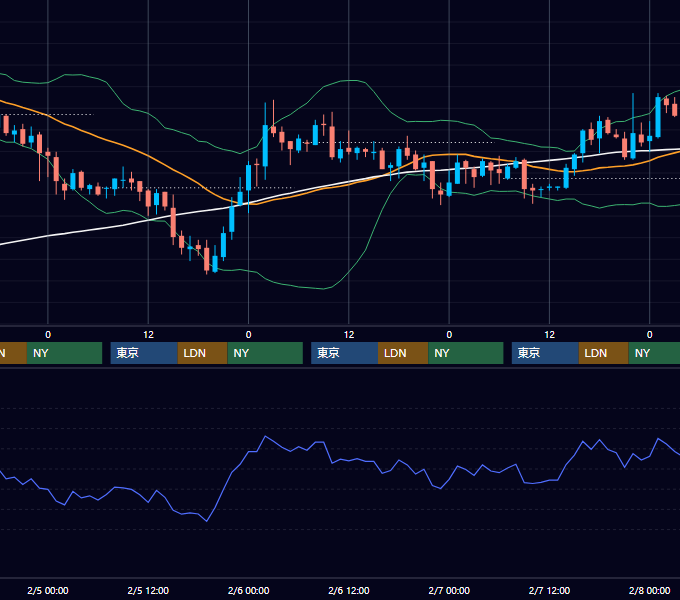Image resolution: width=680 pixels, height=600 pixels.
Task: Click the hour label 0 above 2/6 00:00
Action: point(248,335)
